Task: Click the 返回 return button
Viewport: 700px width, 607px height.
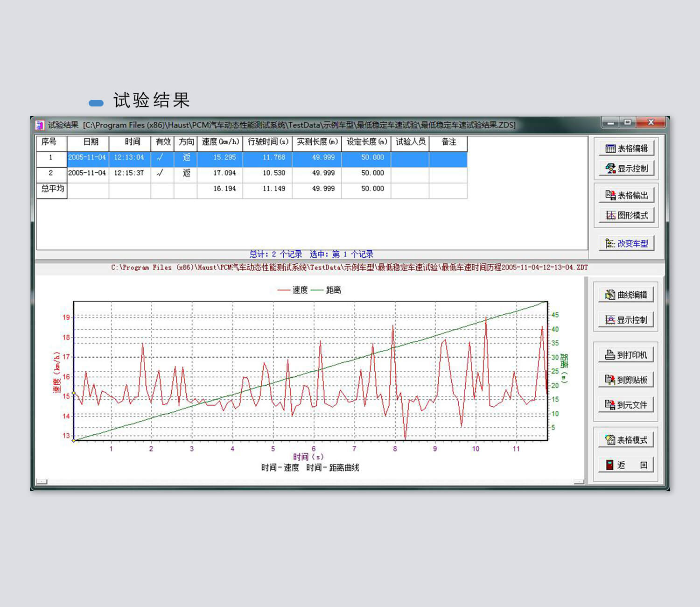Action: tap(626, 465)
